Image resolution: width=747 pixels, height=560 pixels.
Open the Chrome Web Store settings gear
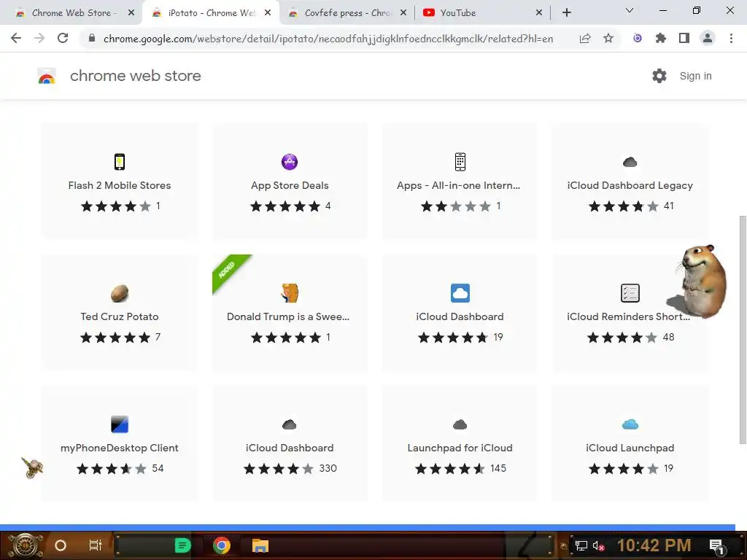coord(659,76)
